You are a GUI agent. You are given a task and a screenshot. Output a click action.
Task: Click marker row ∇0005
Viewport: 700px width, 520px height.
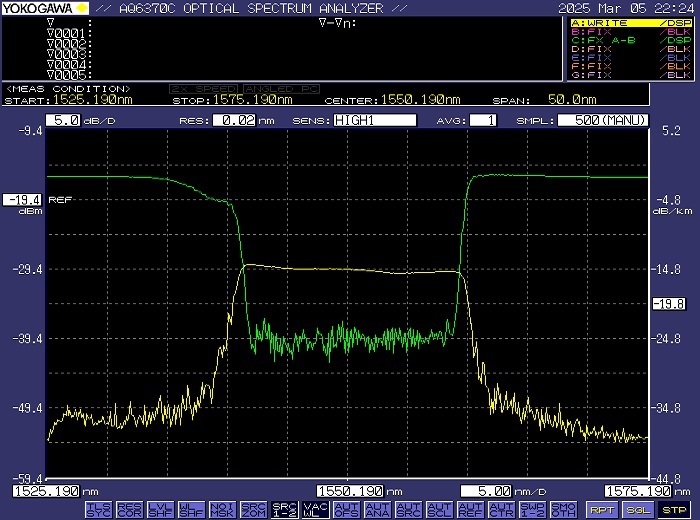click(x=69, y=75)
